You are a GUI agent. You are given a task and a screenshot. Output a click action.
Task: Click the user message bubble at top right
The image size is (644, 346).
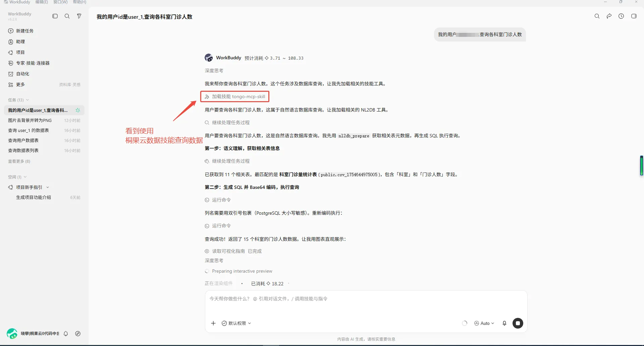480,34
